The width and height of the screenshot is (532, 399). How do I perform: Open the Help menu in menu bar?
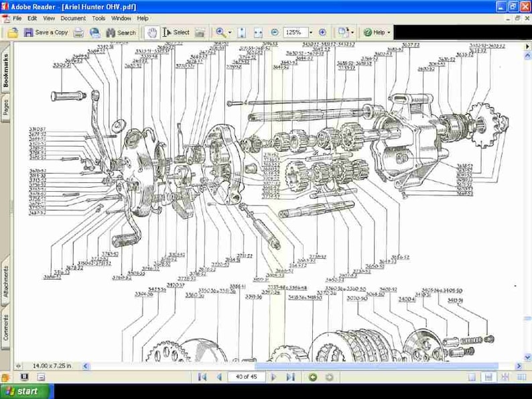[143, 18]
